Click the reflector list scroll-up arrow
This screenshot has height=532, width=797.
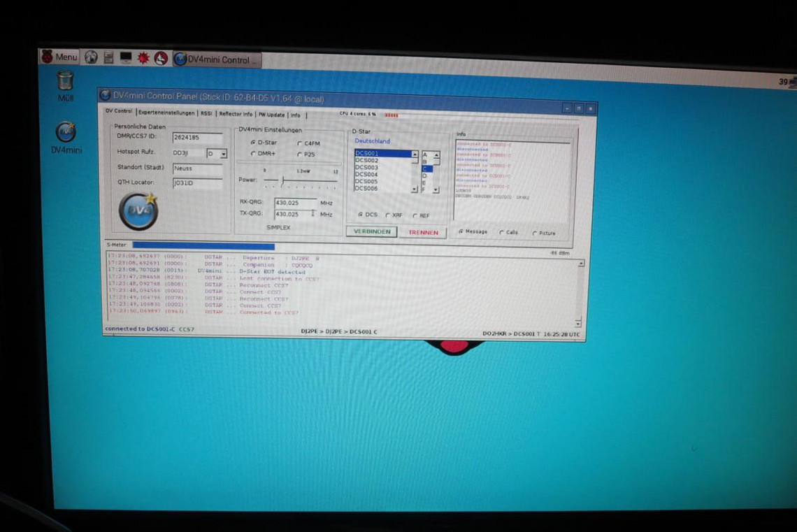(x=415, y=154)
